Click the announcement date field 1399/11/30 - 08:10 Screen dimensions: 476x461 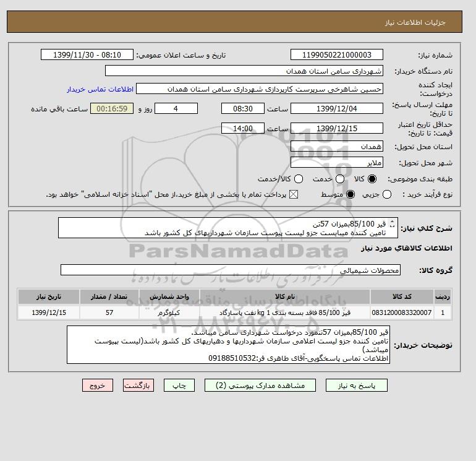click(x=87, y=55)
